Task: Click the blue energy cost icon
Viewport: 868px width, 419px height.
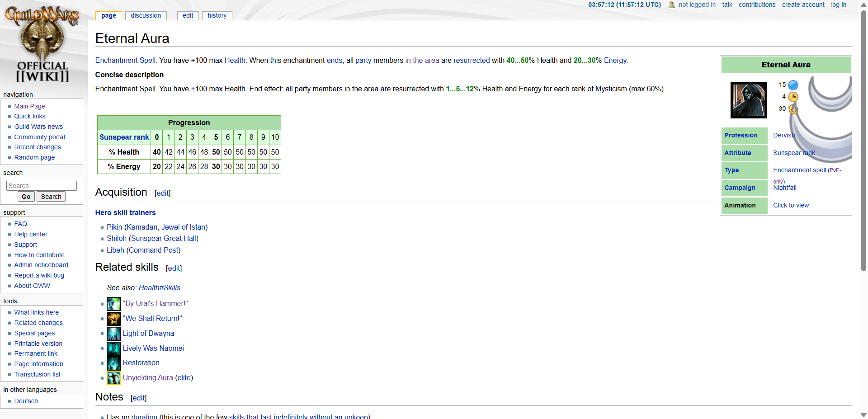Action: (793, 85)
